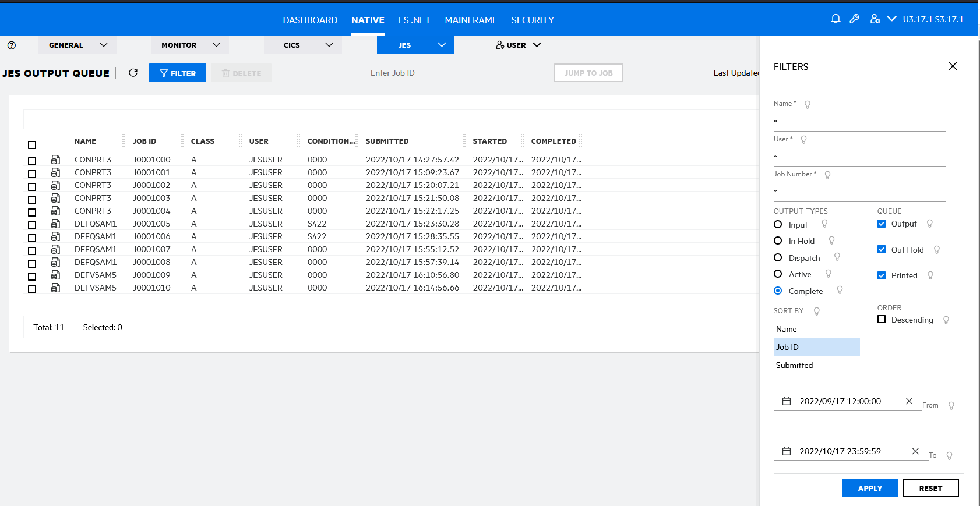Viewport: 980px width, 506px height.
Task: Open job document icon for J0001000
Action: click(55, 160)
